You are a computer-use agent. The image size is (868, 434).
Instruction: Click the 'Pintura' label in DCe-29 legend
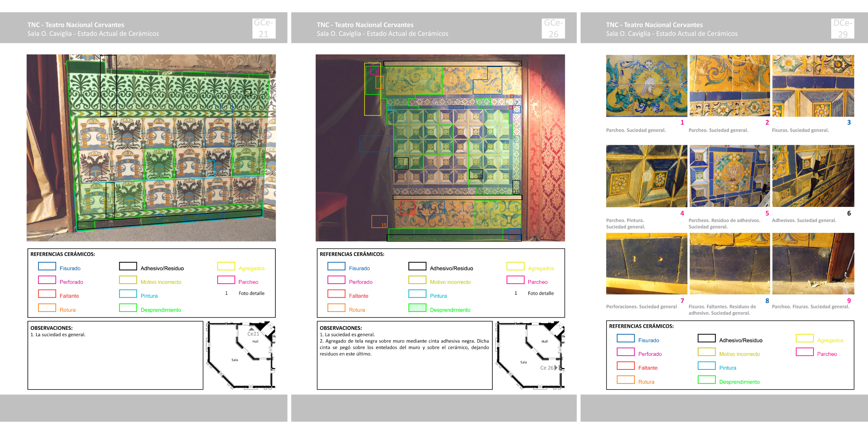(x=728, y=368)
